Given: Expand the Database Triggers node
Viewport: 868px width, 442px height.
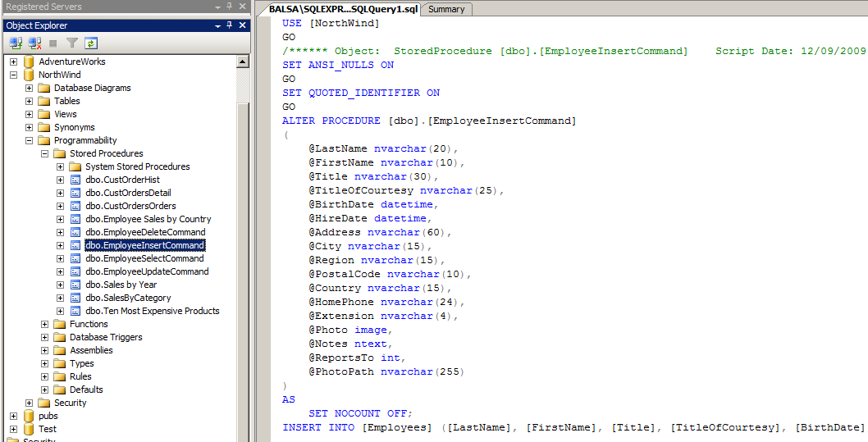Looking at the screenshot, I should (45, 338).
